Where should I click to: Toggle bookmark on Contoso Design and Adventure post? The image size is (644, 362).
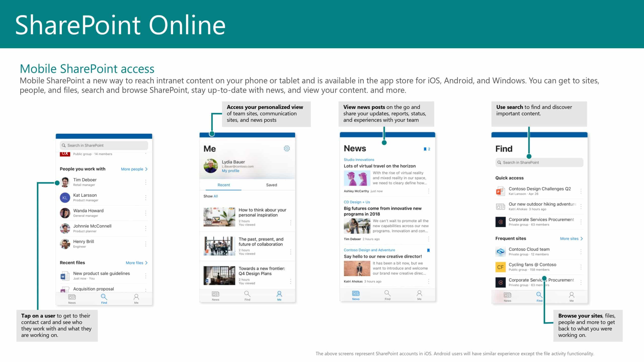428,250
